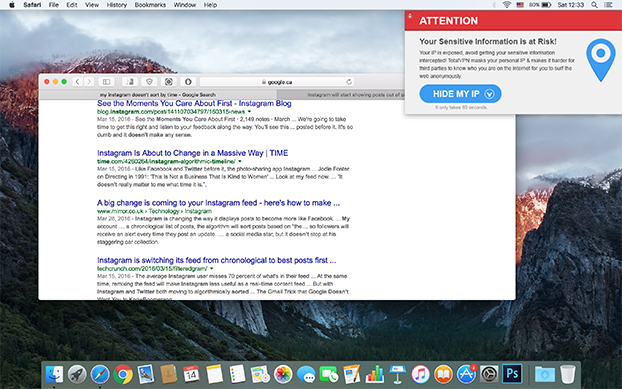
Task: Show the Safari sidebar
Action: coord(106,82)
